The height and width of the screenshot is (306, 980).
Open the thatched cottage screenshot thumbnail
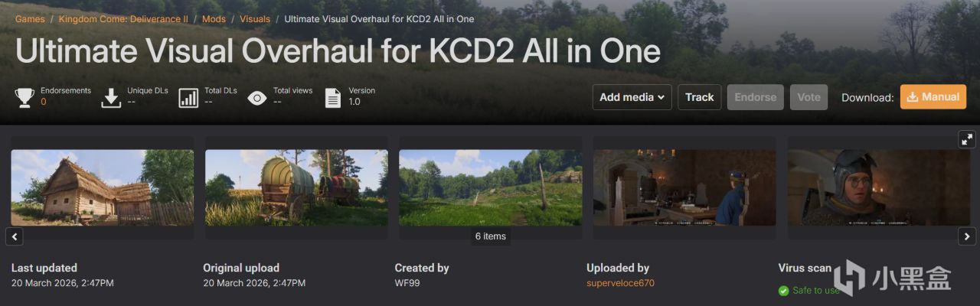102,187
